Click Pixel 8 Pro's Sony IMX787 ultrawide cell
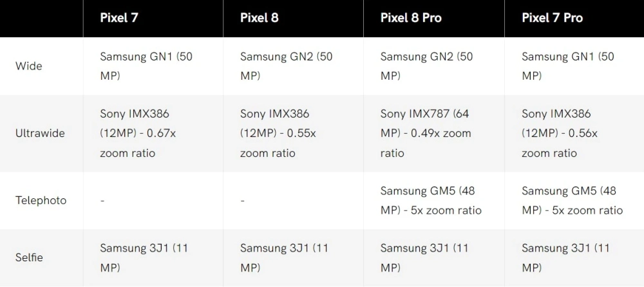644x287 pixels. tap(426, 133)
